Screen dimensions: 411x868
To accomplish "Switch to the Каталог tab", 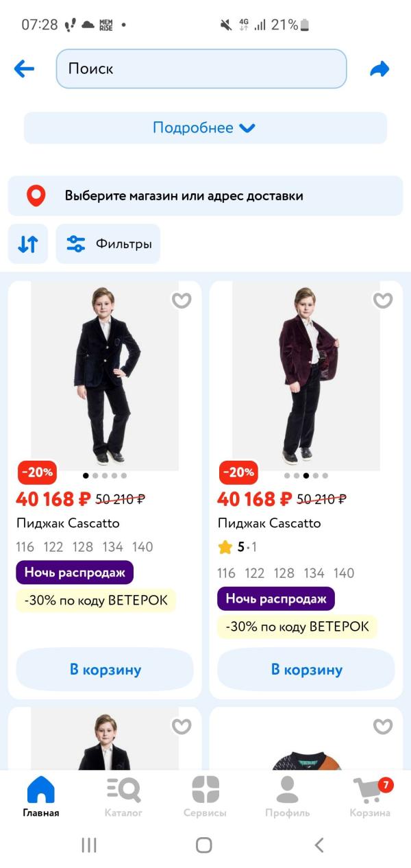I will click(x=124, y=796).
